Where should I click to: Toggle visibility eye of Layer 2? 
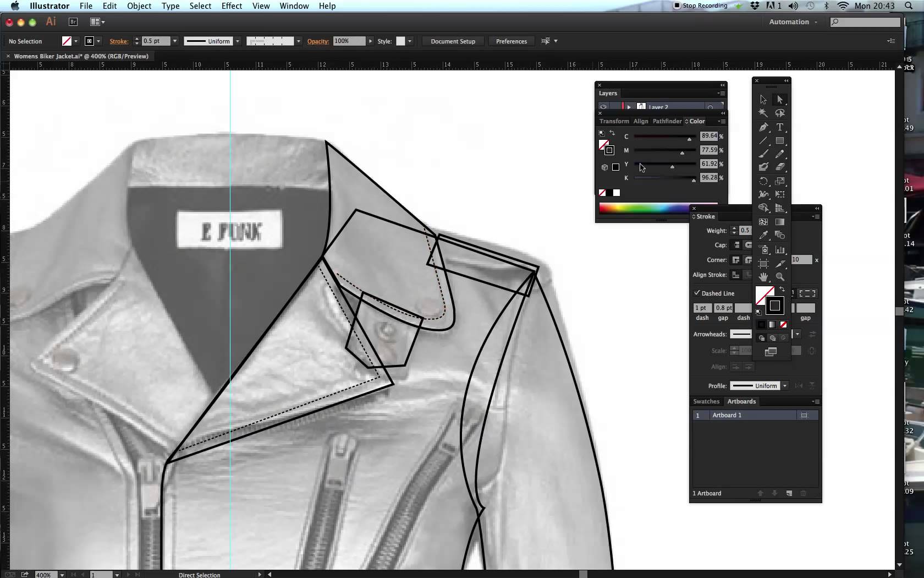point(603,107)
